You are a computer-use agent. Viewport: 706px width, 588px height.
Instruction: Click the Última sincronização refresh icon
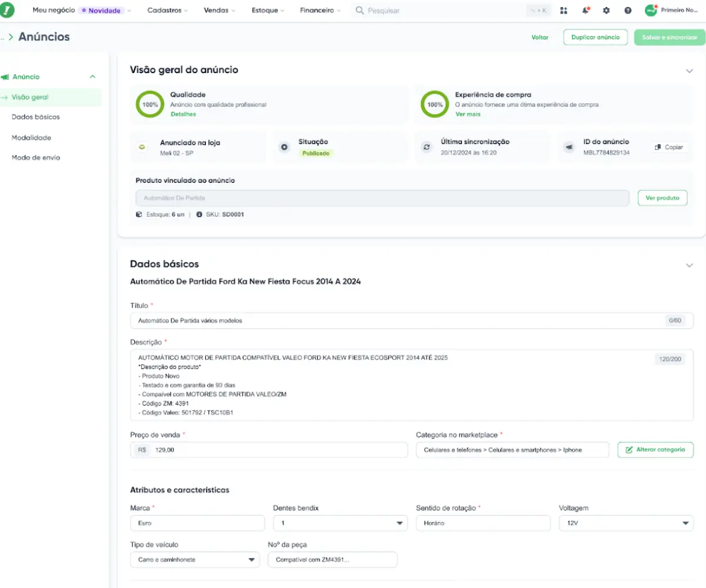[427, 147]
